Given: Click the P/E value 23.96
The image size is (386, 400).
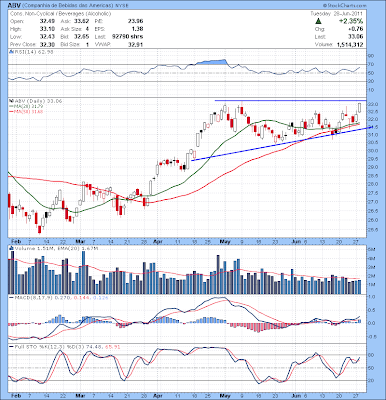Looking at the screenshot, I should pyautogui.click(x=136, y=21).
